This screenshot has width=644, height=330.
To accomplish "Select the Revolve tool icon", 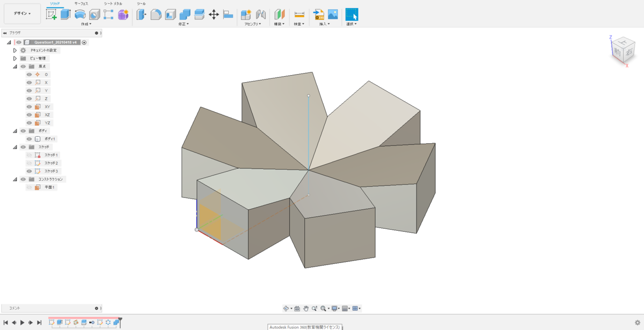I will [80, 14].
